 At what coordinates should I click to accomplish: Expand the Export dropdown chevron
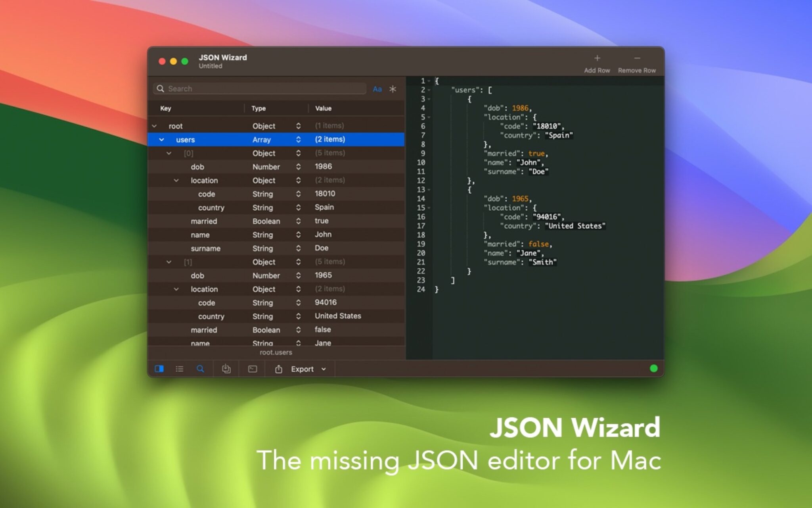tap(324, 369)
